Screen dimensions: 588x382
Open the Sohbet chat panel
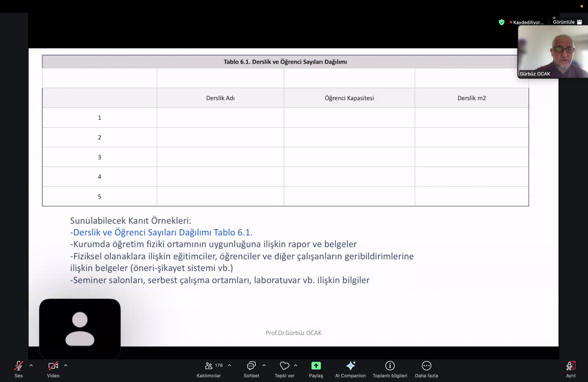click(x=251, y=366)
